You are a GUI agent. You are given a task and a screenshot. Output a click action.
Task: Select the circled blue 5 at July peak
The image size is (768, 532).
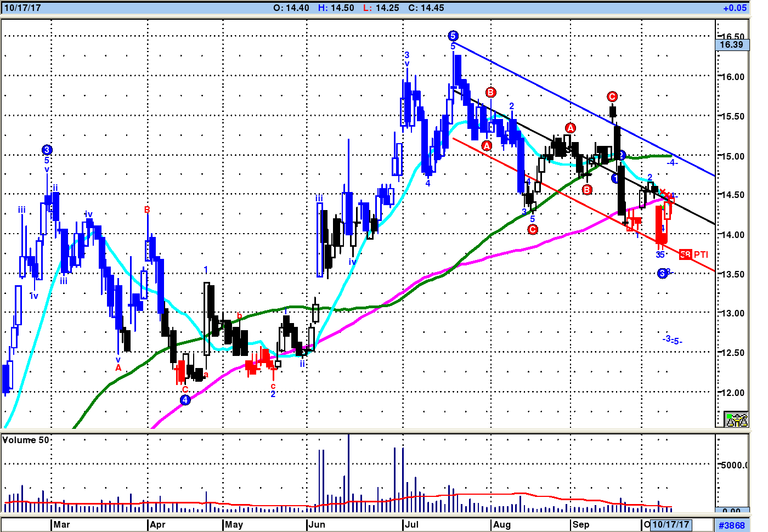pos(453,36)
